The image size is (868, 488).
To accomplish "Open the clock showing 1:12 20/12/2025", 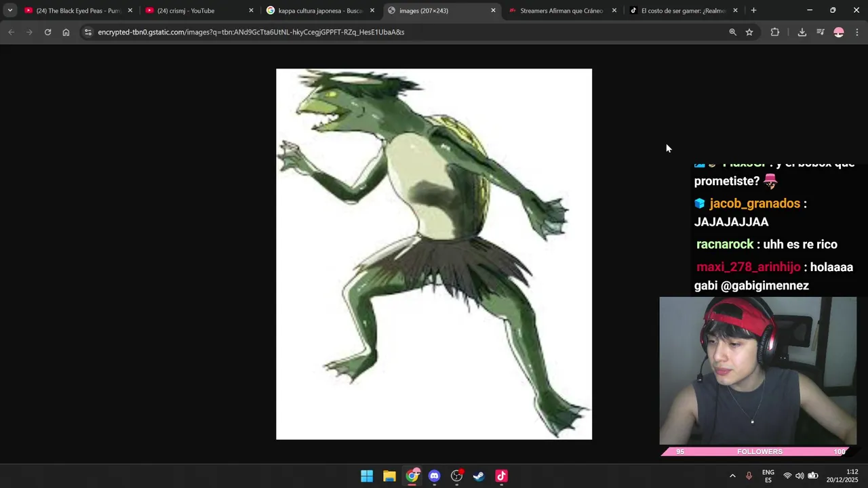I will (x=842, y=476).
